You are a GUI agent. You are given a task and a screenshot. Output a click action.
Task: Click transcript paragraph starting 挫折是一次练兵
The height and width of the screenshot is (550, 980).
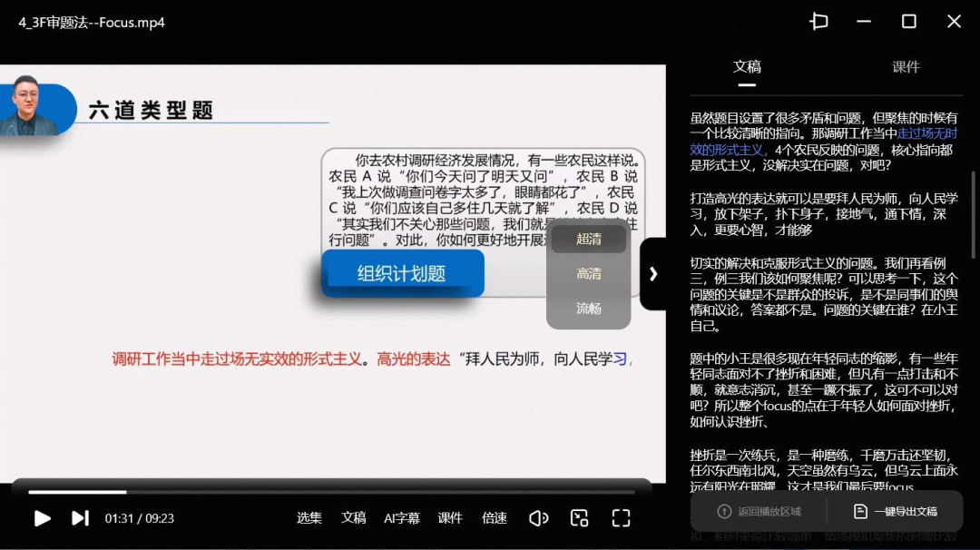click(x=824, y=471)
